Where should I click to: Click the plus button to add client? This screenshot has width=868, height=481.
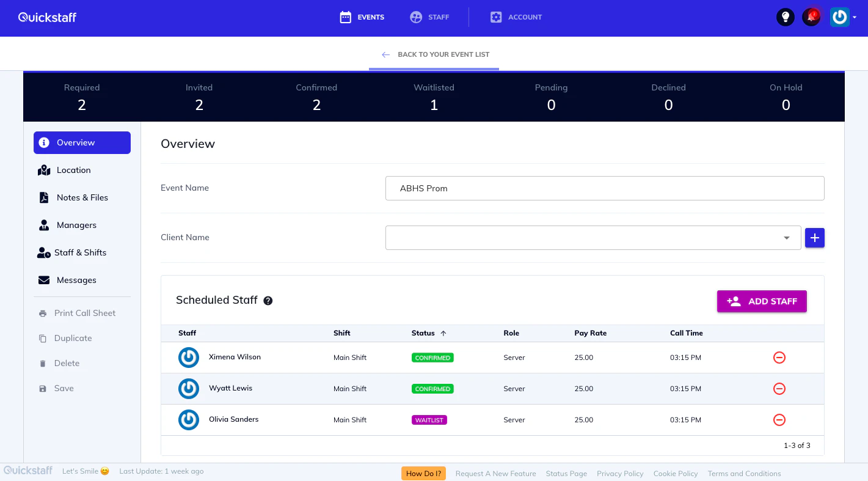[814, 238]
